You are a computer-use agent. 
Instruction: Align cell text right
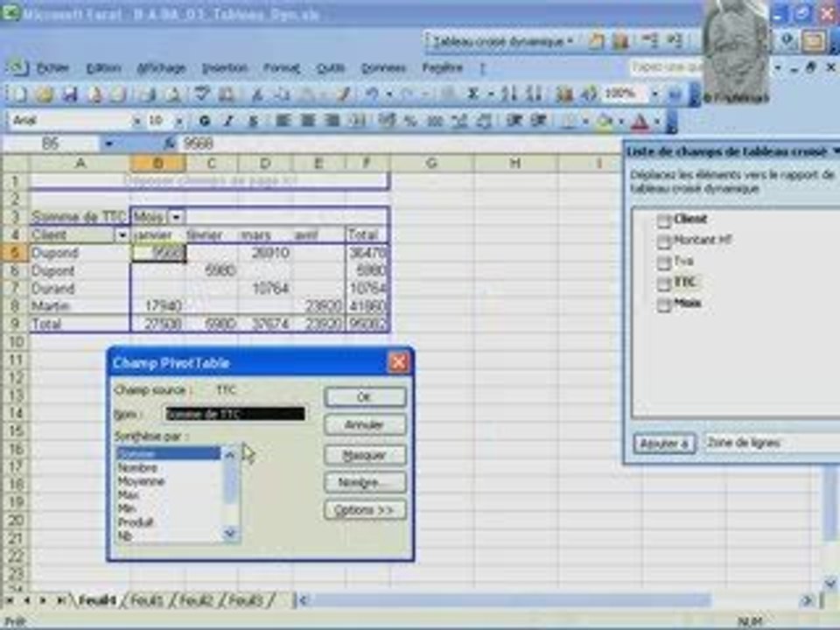(x=332, y=121)
